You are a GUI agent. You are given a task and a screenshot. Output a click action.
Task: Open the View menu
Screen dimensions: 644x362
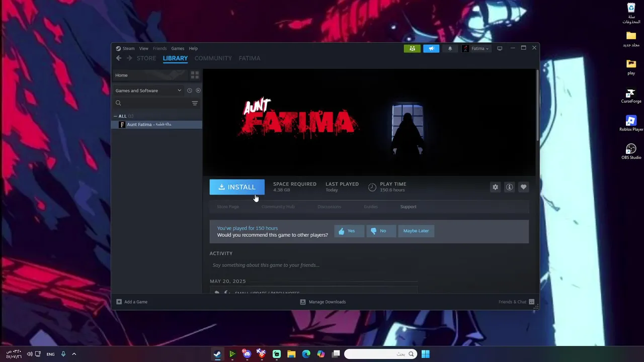(x=144, y=48)
